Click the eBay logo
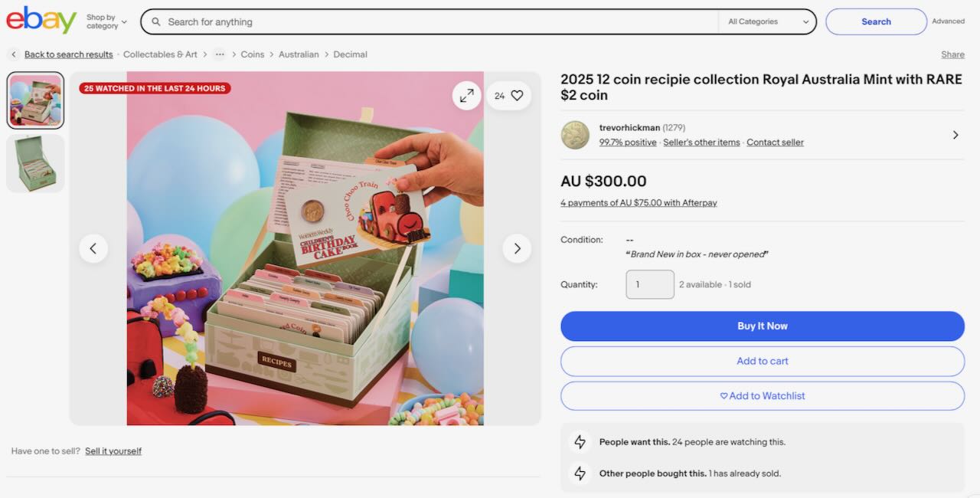The image size is (980, 498). coord(41,21)
